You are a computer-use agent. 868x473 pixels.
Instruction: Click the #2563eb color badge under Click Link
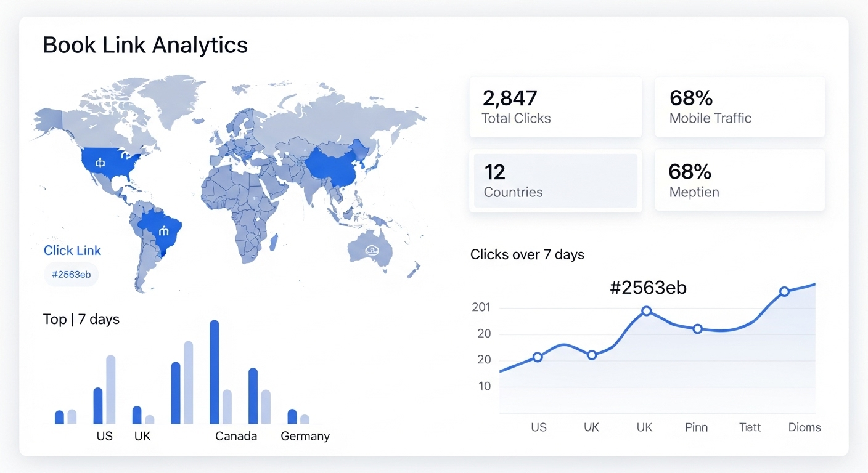71,275
